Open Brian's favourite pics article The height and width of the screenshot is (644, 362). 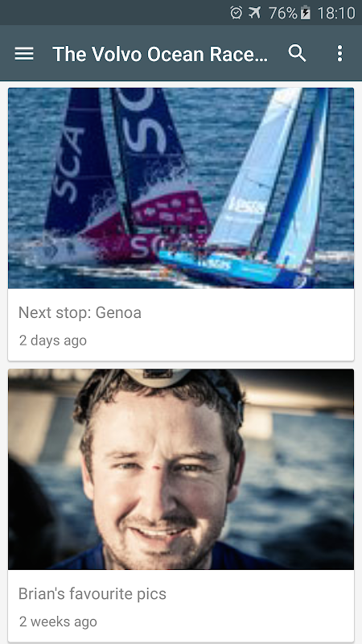93,594
